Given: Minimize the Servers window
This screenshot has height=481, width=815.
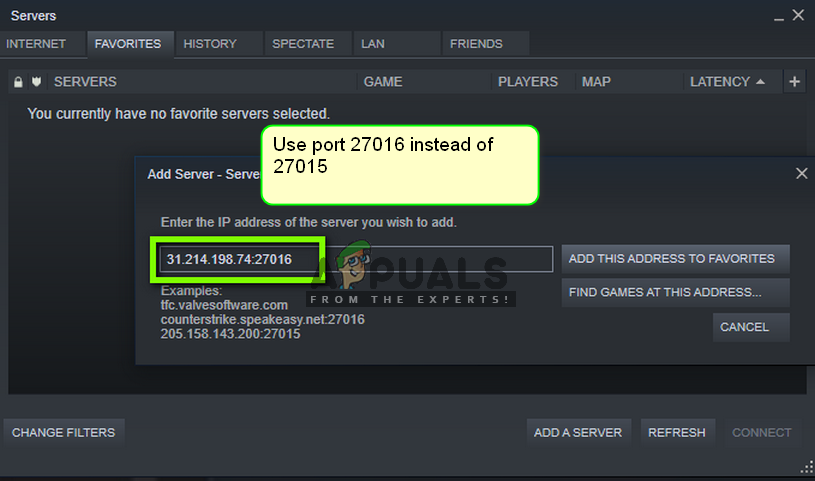Looking at the screenshot, I should tap(779, 17).
